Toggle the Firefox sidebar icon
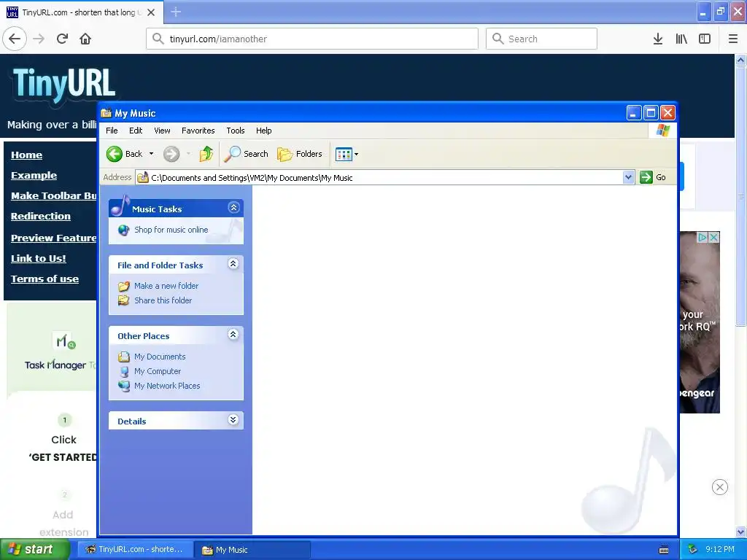Viewport: 747px width, 560px height. pyautogui.click(x=705, y=39)
